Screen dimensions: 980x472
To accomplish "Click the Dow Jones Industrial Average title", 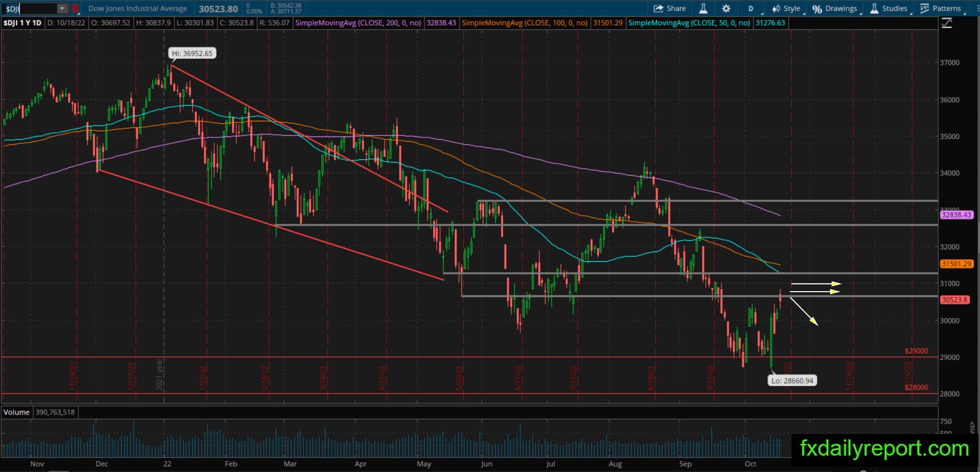I will tap(138, 8).
